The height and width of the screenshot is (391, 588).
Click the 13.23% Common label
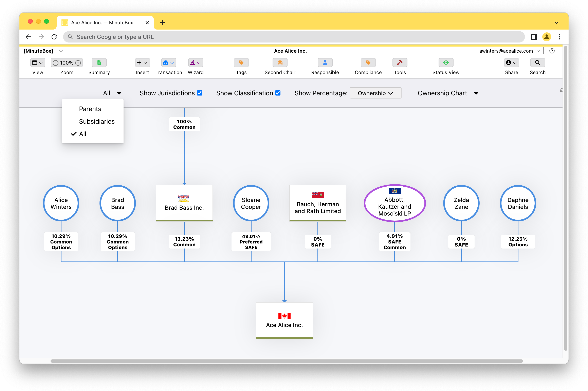pos(184,242)
